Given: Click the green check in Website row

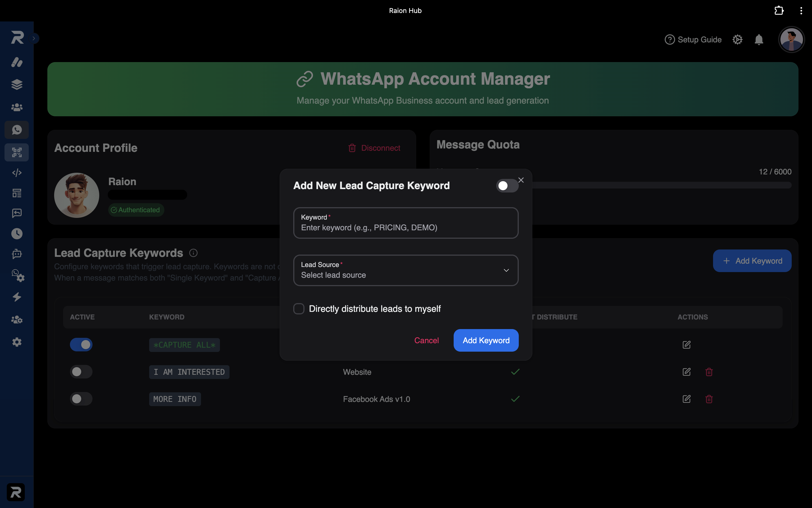Looking at the screenshot, I should (x=515, y=372).
